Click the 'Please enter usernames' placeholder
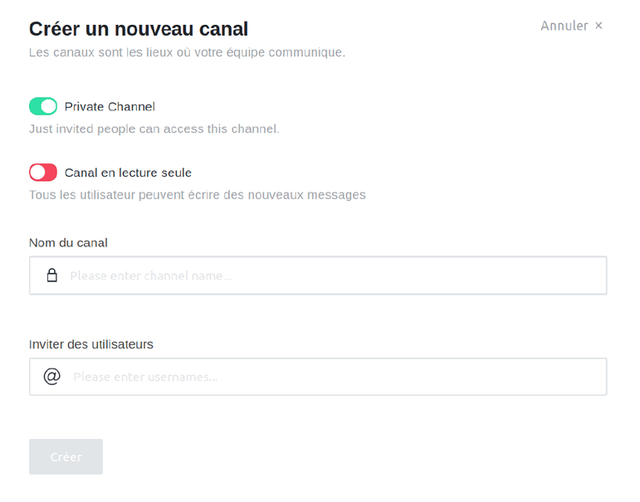The height and width of the screenshot is (502, 640). point(145,377)
